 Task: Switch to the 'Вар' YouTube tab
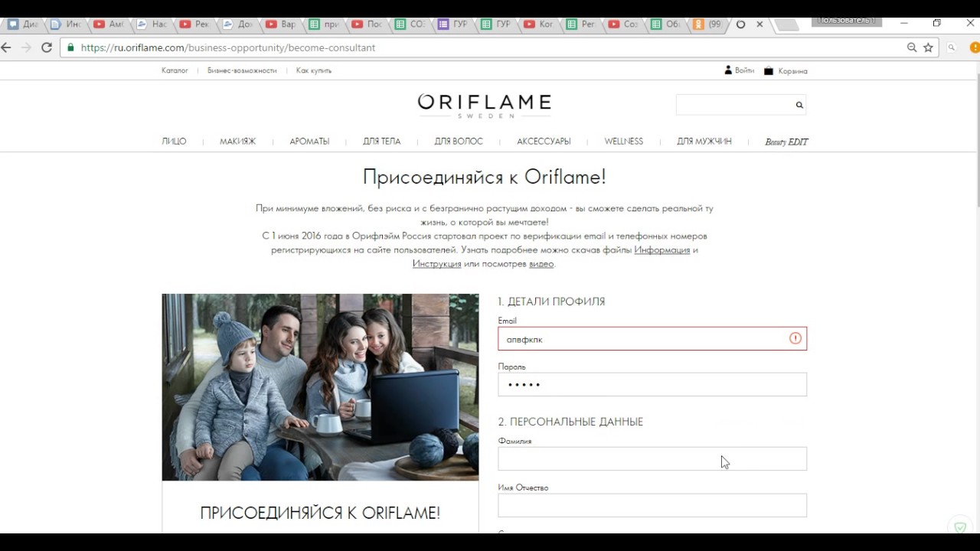point(280,24)
